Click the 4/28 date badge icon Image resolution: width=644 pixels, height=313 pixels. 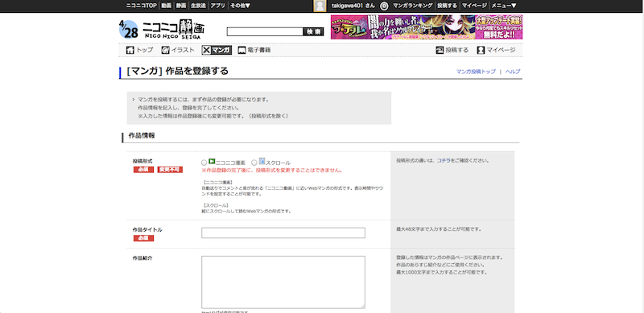coord(129,29)
